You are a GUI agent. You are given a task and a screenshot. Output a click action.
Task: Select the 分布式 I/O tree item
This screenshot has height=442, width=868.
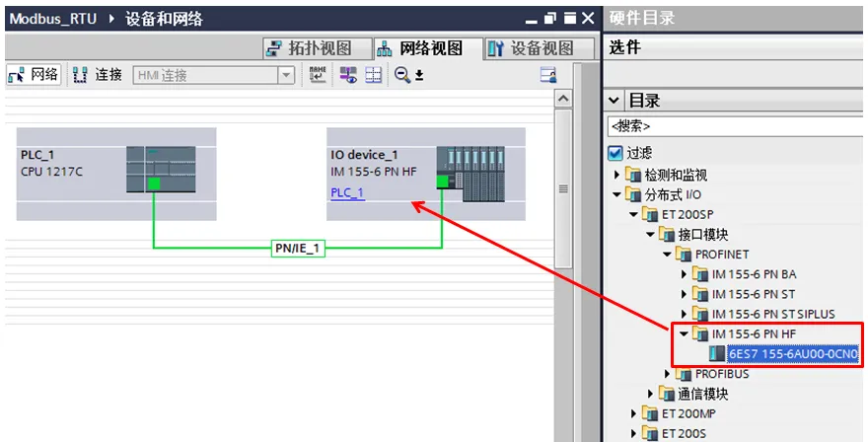tap(673, 195)
